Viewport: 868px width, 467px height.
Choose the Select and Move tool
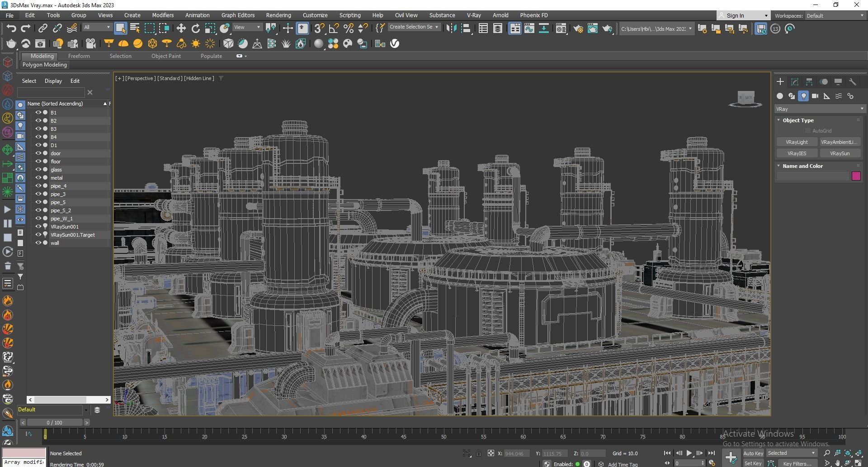point(181,29)
